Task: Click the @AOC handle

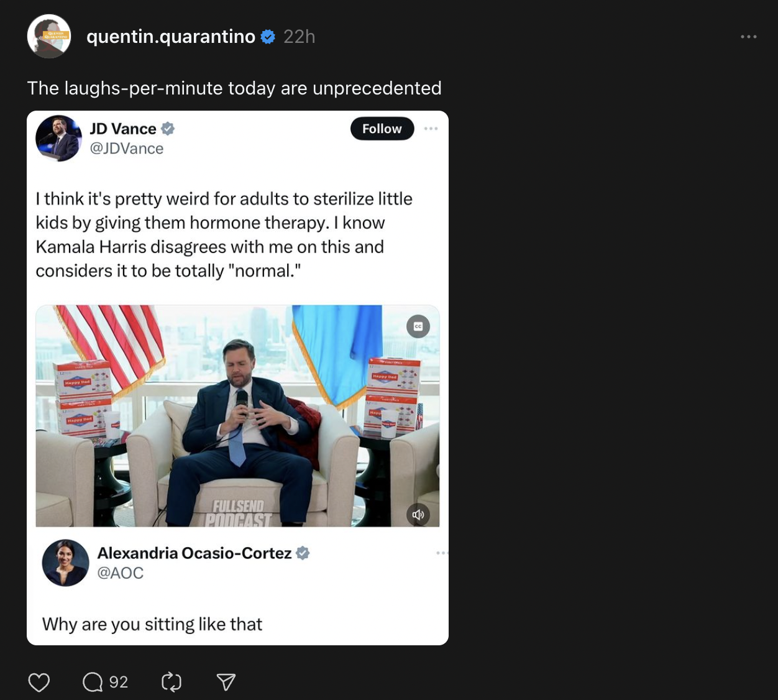Action: [x=121, y=573]
